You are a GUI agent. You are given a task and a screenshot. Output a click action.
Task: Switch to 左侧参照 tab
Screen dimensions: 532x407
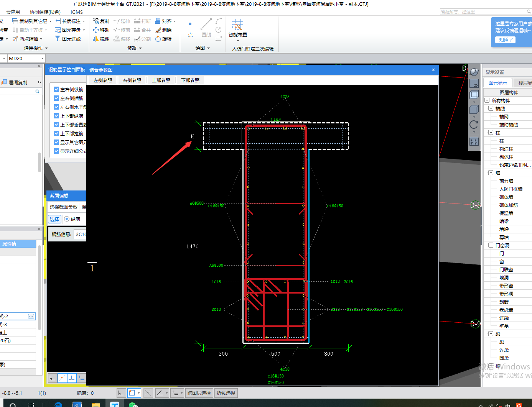(x=103, y=80)
